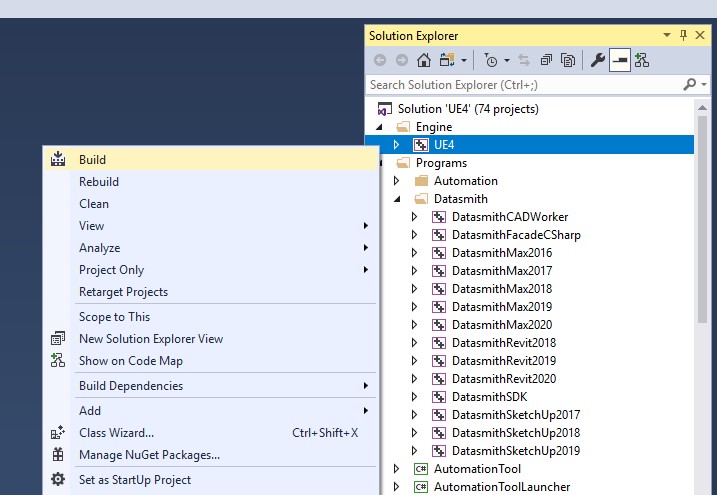Viewport: 717px width, 495px height.
Task: Open the Add submenu
Action: (x=211, y=411)
